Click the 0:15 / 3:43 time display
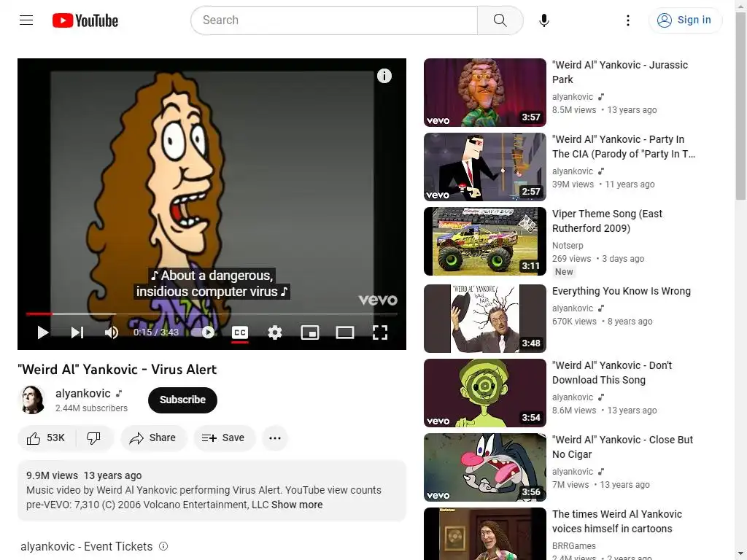The height and width of the screenshot is (560, 747). (156, 332)
